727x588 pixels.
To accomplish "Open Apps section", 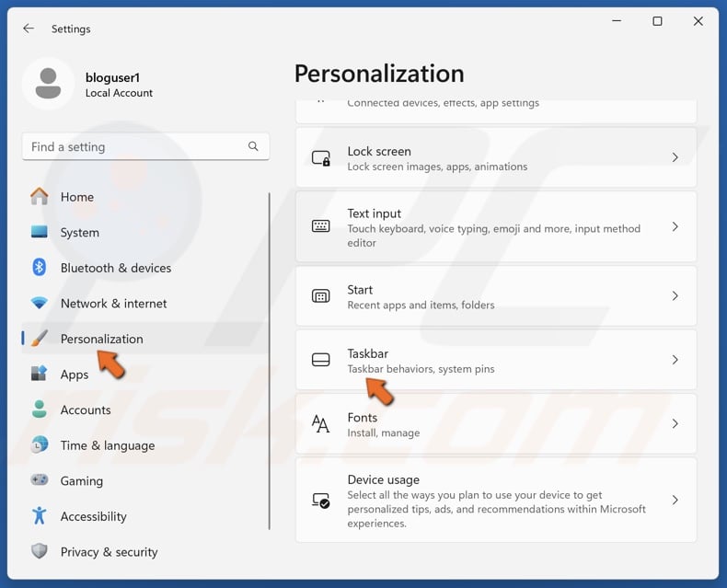I will point(144,375).
